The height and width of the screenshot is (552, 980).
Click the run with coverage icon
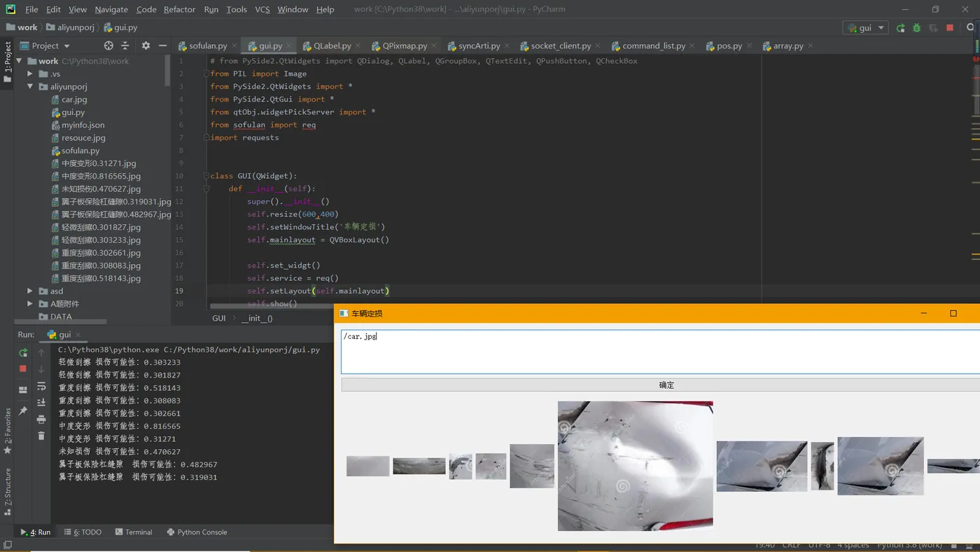[933, 28]
